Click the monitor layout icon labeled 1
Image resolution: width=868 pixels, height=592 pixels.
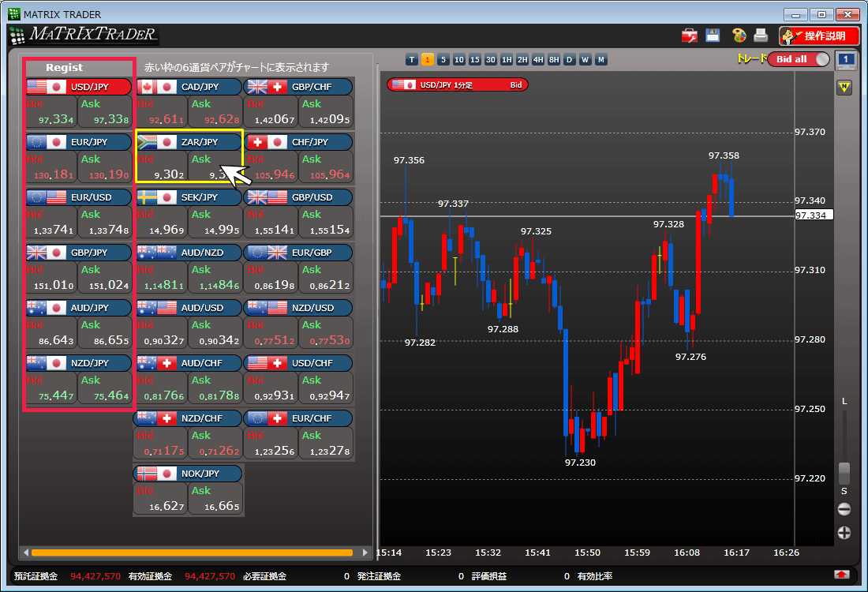click(x=845, y=60)
